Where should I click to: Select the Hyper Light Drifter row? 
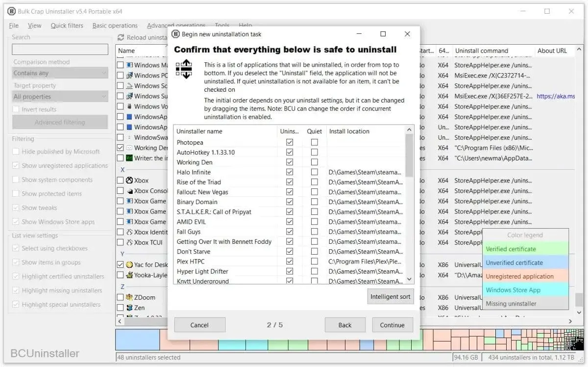tap(290, 271)
